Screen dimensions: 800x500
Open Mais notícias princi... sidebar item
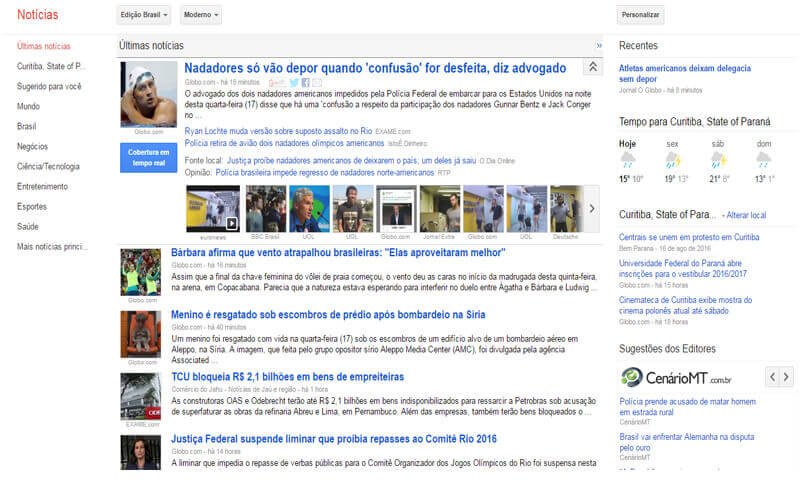[x=52, y=246]
